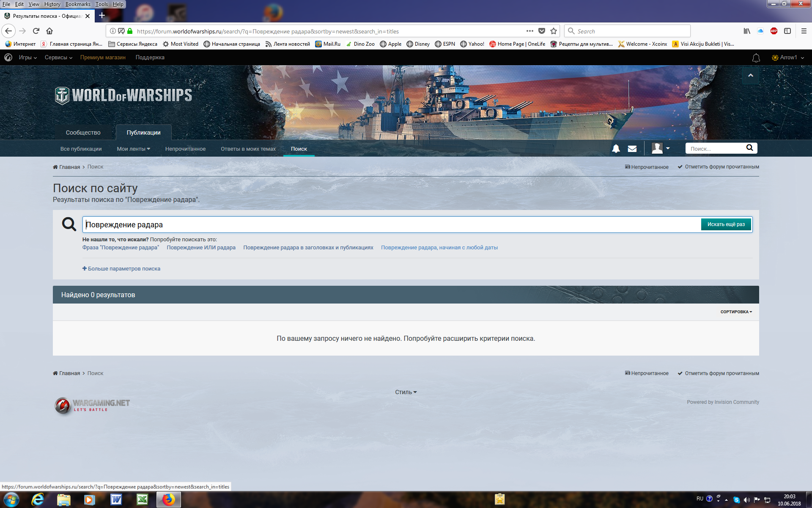
Task: Open the Сообщество tab
Action: pyautogui.click(x=83, y=133)
